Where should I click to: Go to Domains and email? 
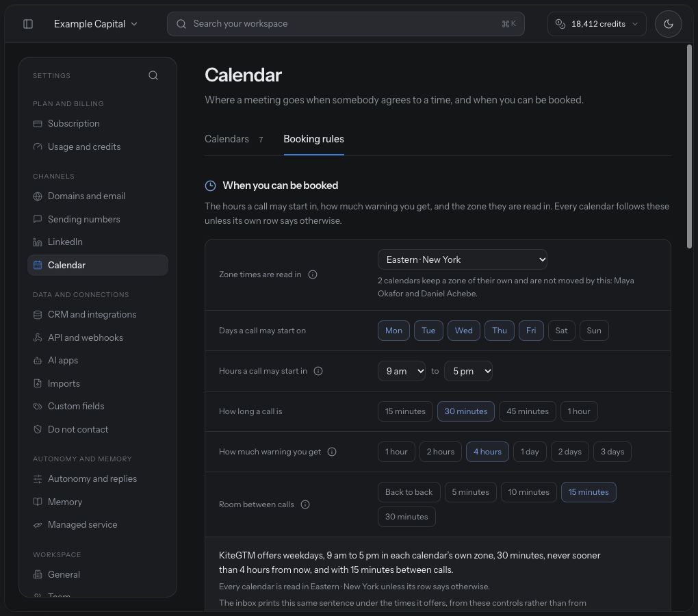[x=97, y=196]
